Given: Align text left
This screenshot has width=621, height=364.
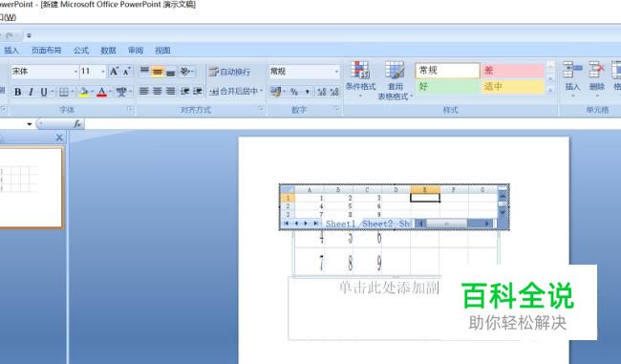Looking at the screenshot, I should coord(144,91).
